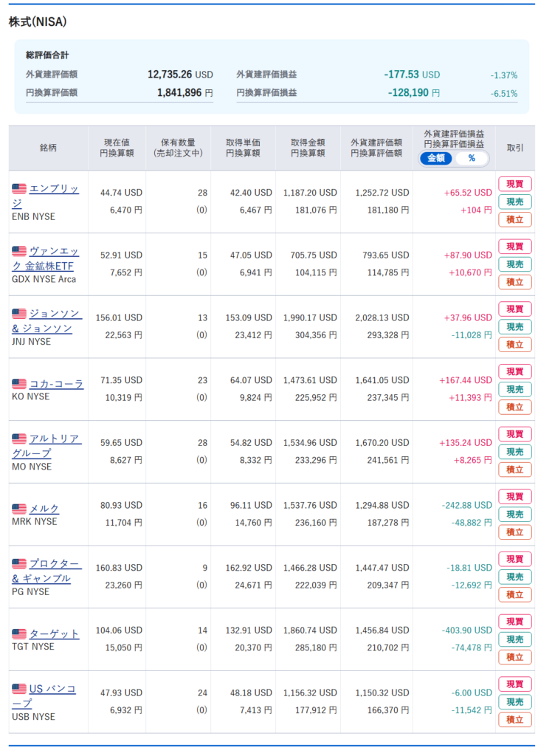Click yen loss -128,190 円
538x756 pixels.
point(414,92)
